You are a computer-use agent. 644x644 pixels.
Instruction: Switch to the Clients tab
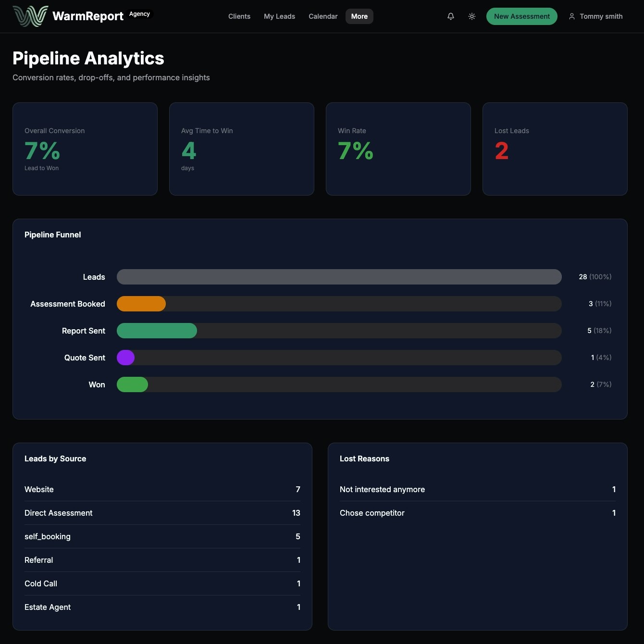pos(239,16)
